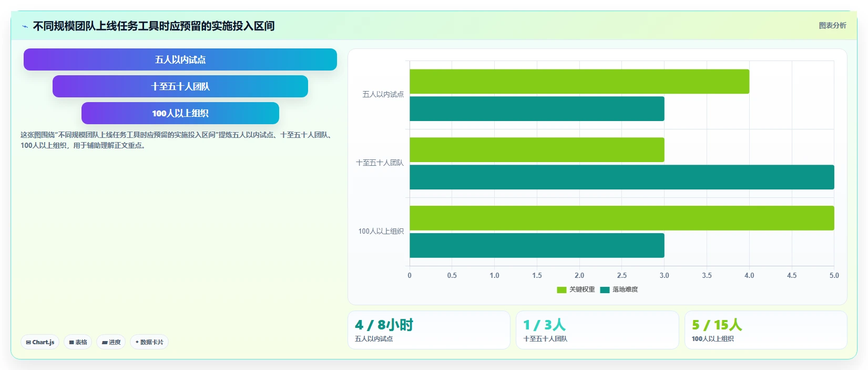The height and width of the screenshot is (370, 868).
Task: Click the 数据卡片 tag chip
Action: (x=149, y=342)
